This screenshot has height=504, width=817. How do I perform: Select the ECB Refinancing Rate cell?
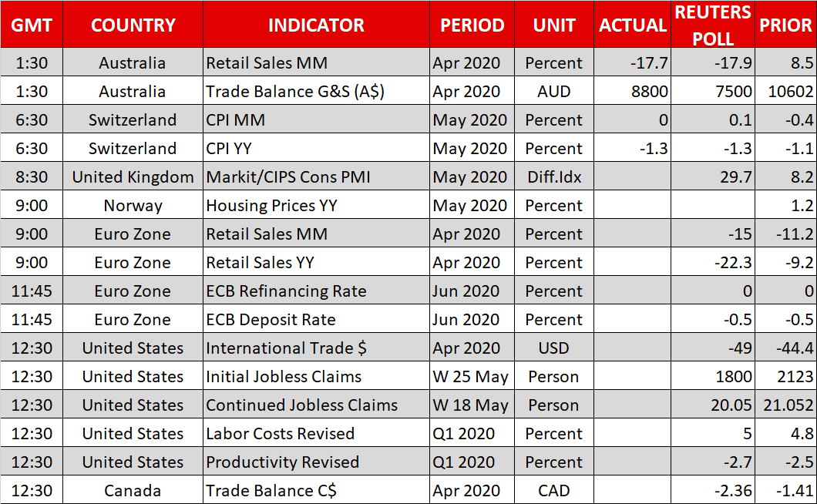coord(286,291)
